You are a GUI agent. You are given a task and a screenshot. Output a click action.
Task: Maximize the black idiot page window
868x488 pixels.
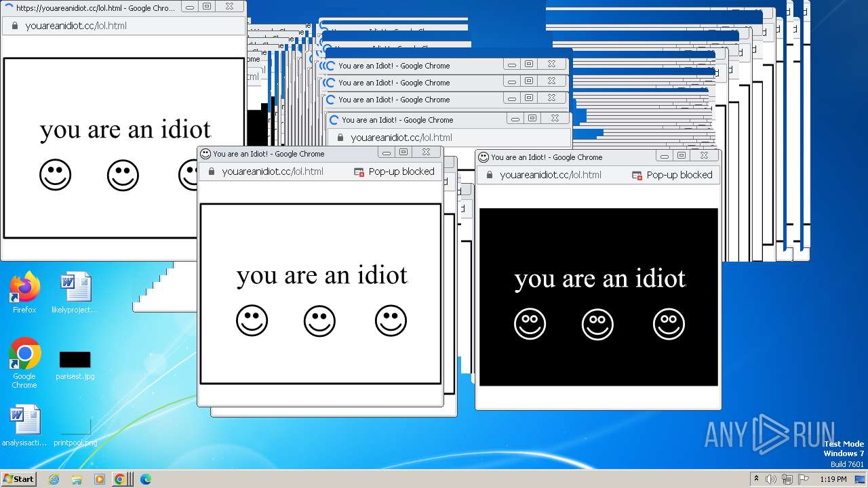pos(682,155)
